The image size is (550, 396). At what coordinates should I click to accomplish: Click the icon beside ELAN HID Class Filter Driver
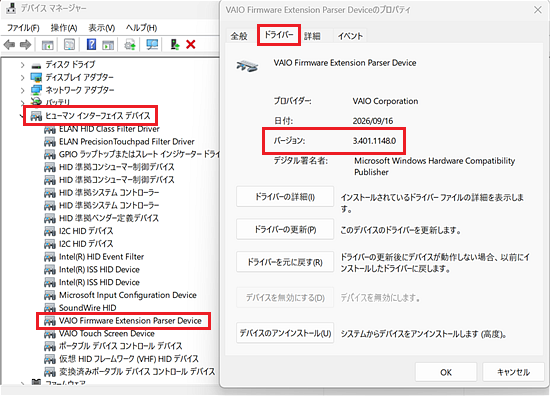click(x=50, y=129)
